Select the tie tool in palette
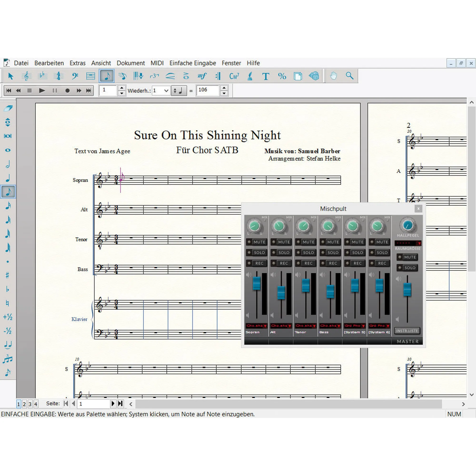Viewport: 476px width, 476px height. point(8,345)
